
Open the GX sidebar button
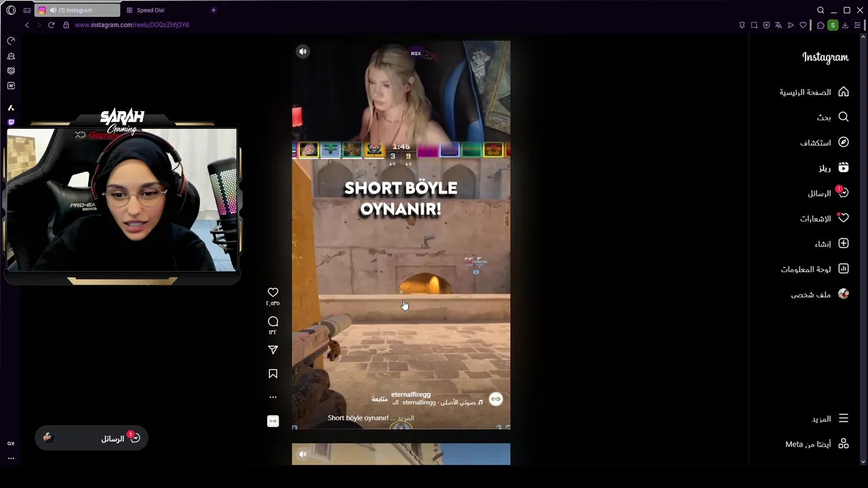[11, 443]
